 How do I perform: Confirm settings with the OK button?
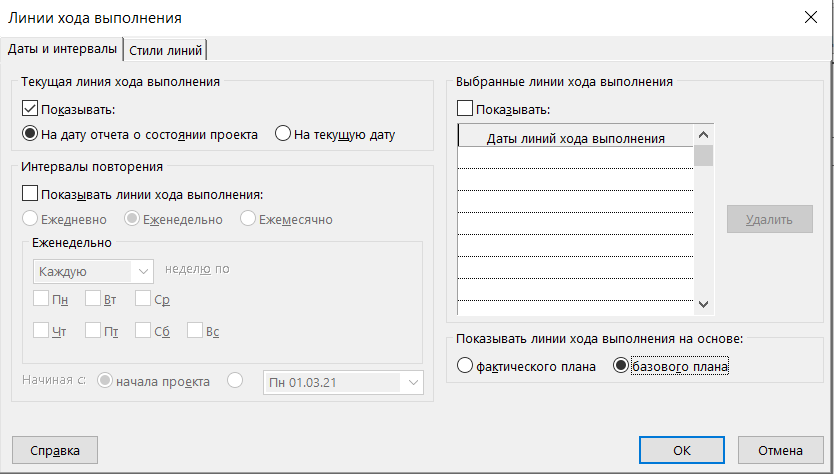(682, 451)
